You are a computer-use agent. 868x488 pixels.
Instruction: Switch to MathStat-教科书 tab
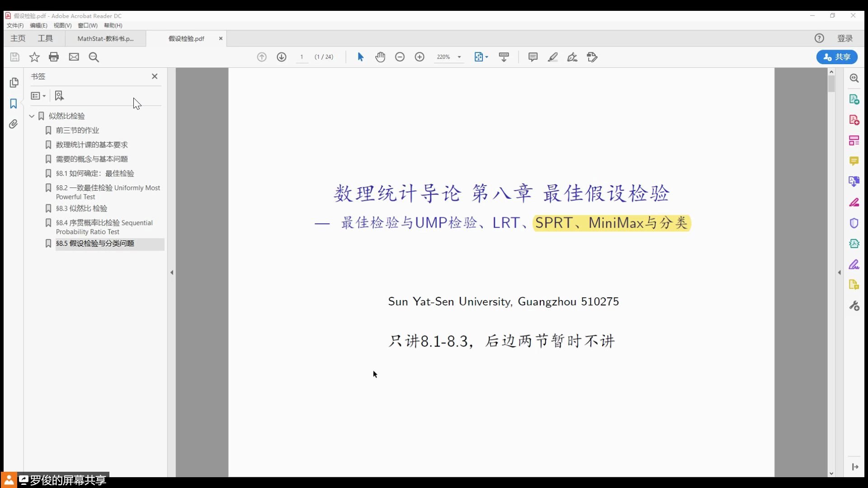[x=106, y=39]
